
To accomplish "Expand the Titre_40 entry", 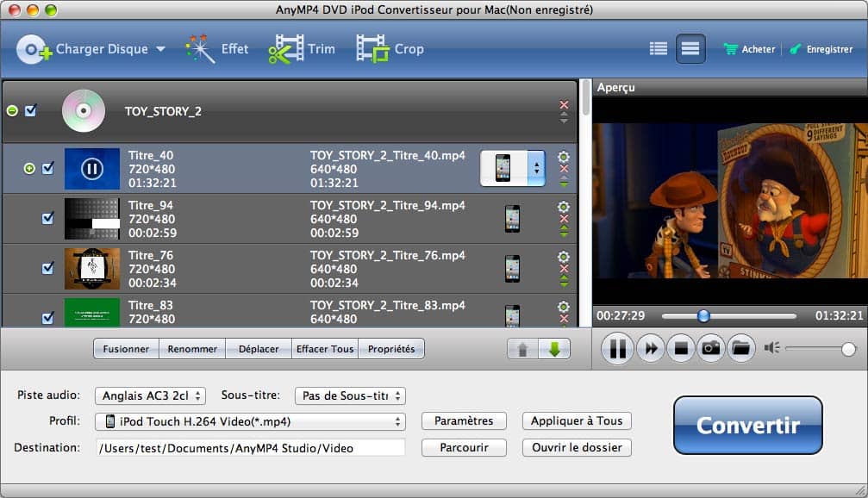I will point(29,169).
